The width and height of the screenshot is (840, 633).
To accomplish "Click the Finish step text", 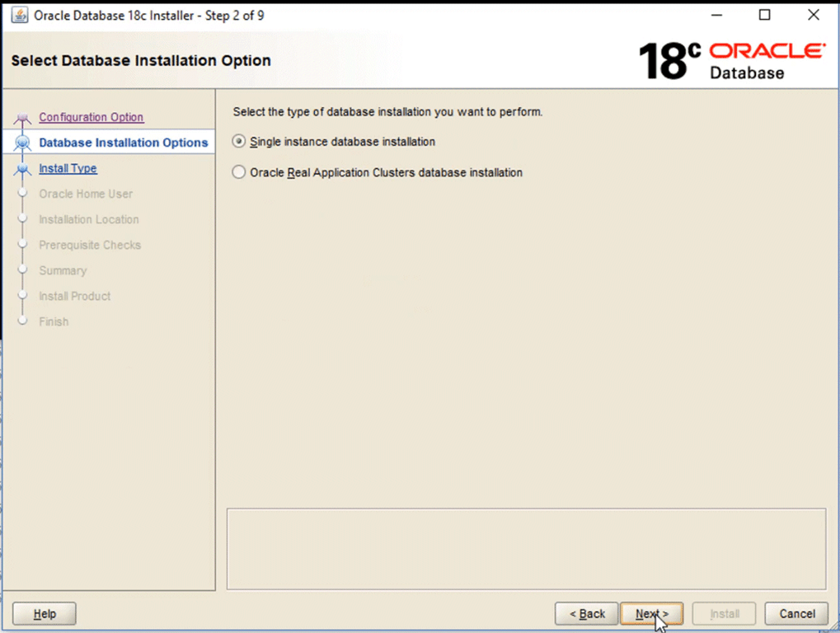I will coord(54,321).
